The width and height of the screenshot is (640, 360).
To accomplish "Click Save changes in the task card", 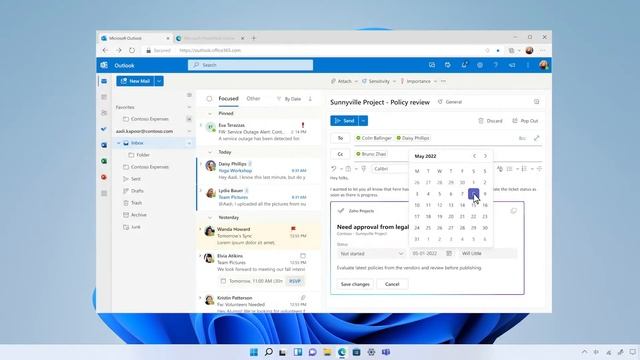I will coord(355,284).
